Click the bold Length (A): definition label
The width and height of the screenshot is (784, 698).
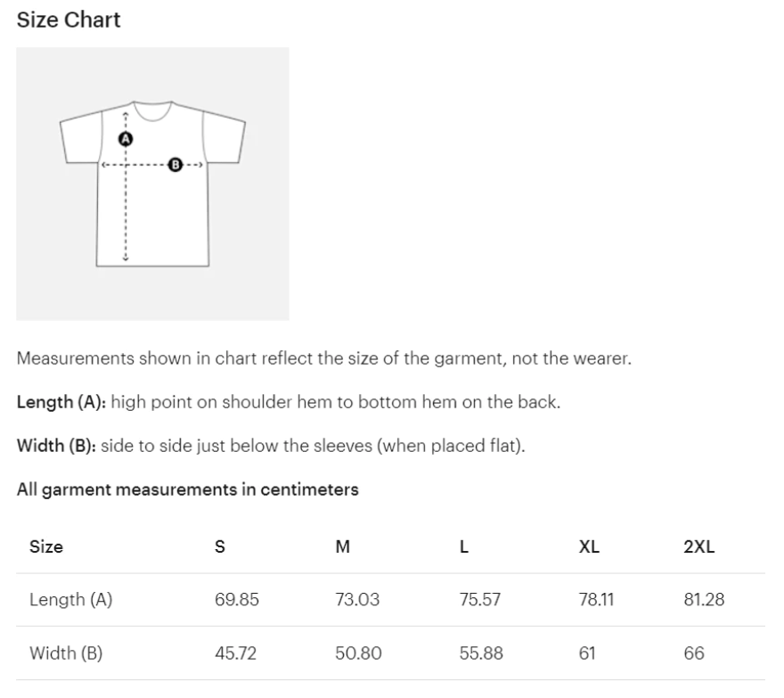click(61, 402)
